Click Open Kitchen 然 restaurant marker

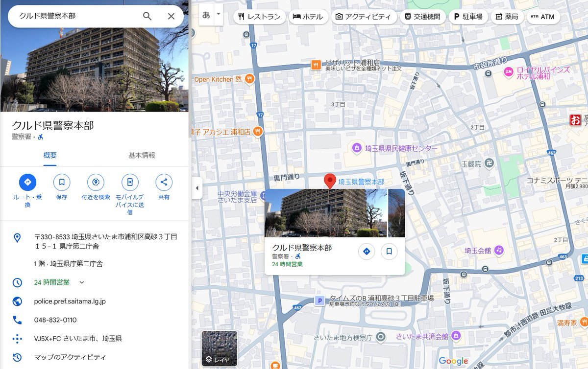click(250, 78)
